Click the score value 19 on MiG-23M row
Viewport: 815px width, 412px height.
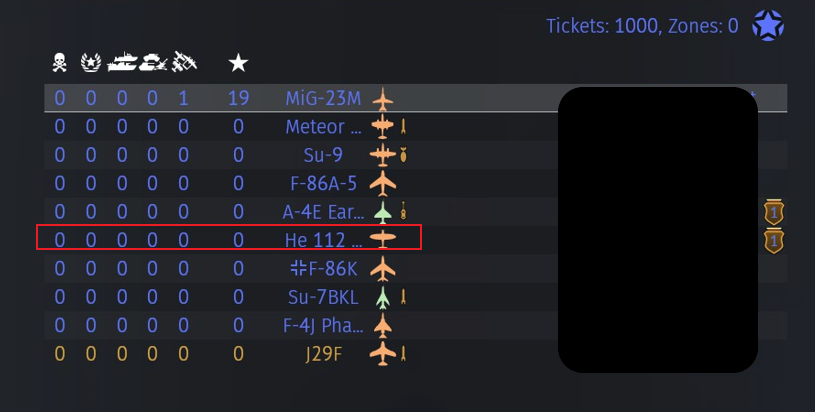(x=238, y=99)
